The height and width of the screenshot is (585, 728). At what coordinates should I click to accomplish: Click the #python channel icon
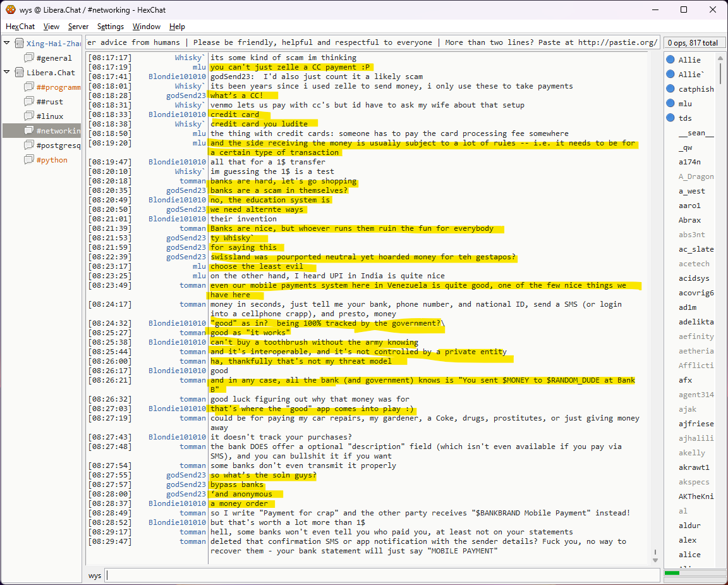click(x=28, y=160)
